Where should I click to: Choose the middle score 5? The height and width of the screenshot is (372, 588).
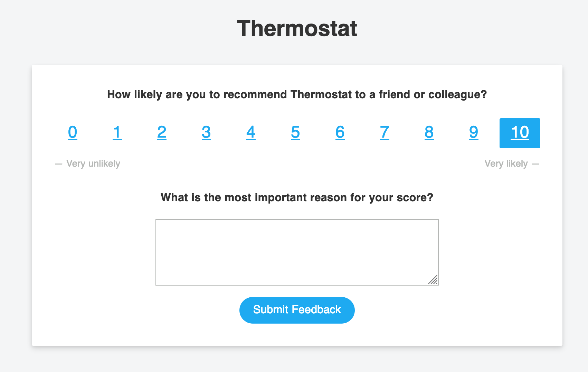[295, 133]
